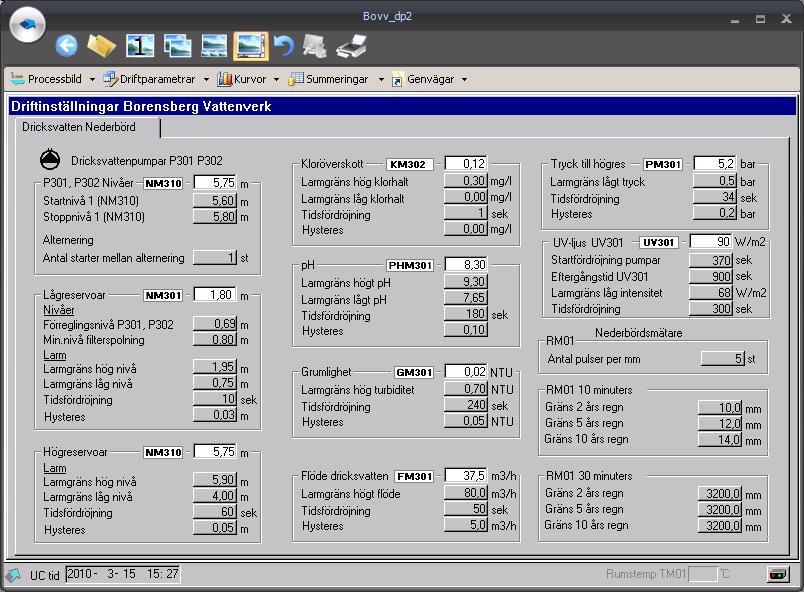Click the stacked double-picture toolbar icon
The image size is (804, 592).
177,46
